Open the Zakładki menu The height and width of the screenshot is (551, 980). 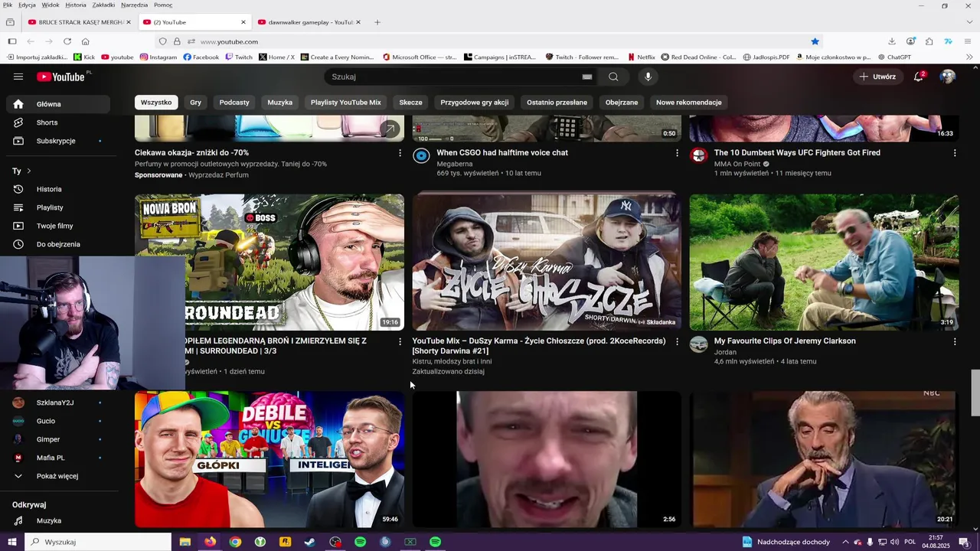tap(103, 5)
